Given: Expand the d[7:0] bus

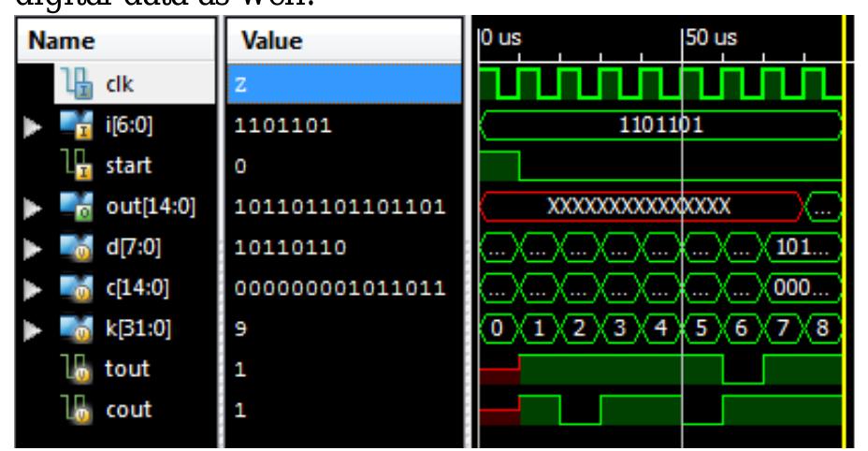Looking at the screenshot, I should (x=33, y=249).
